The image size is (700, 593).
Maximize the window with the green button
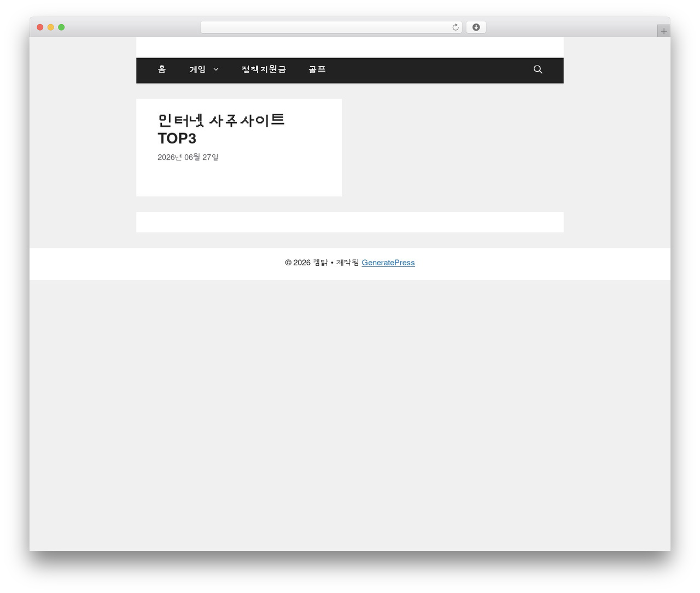(x=61, y=27)
